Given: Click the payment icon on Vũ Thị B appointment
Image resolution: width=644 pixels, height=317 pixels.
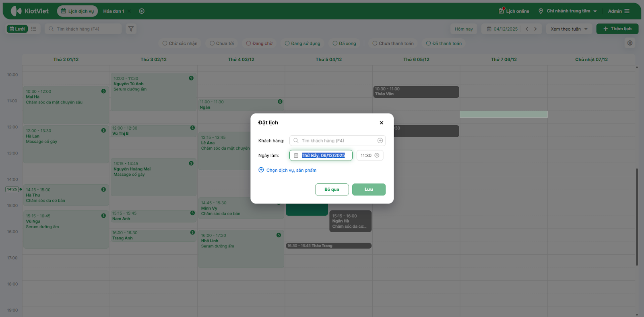Looking at the screenshot, I should pyautogui.click(x=192, y=128).
